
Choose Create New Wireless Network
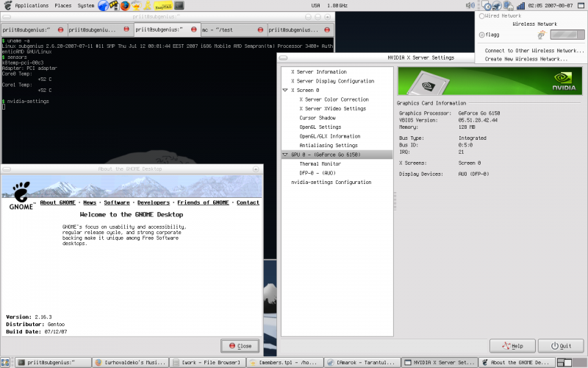526,59
